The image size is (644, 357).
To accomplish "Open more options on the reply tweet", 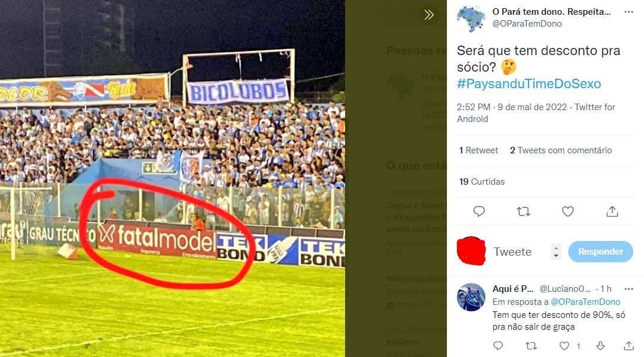I will tap(629, 289).
